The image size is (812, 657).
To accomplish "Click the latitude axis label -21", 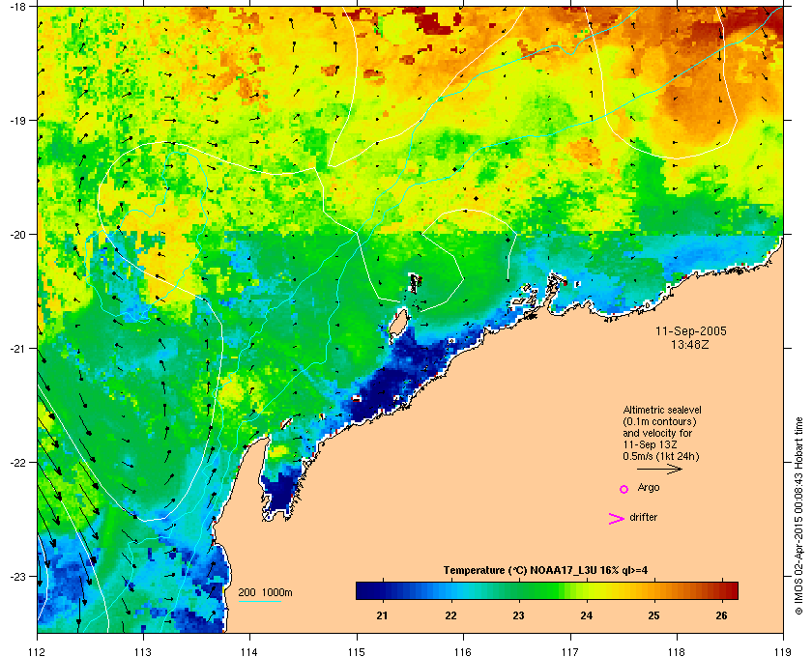I will [18, 348].
